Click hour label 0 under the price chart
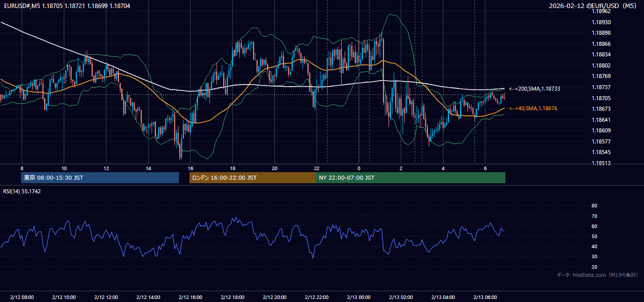The image size is (644, 302). [x=359, y=168]
